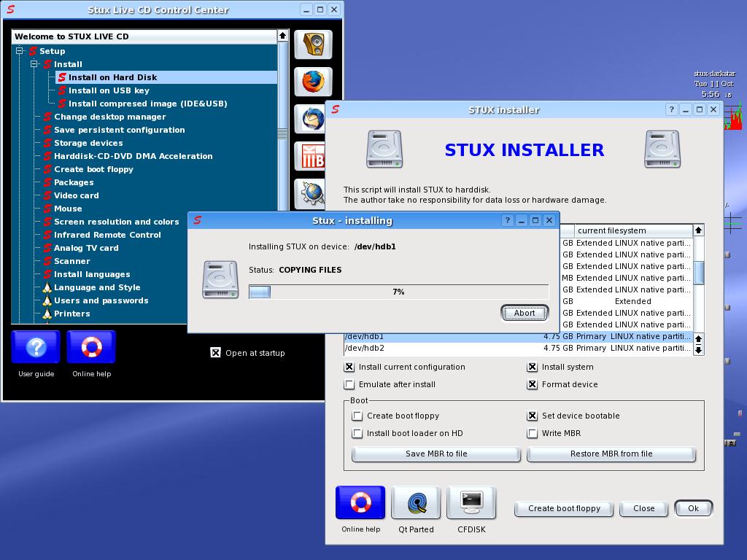Click Close button in STUX installer
Image resolution: width=747 pixels, height=560 pixels.
pyautogui.click(x=643, y=508)
